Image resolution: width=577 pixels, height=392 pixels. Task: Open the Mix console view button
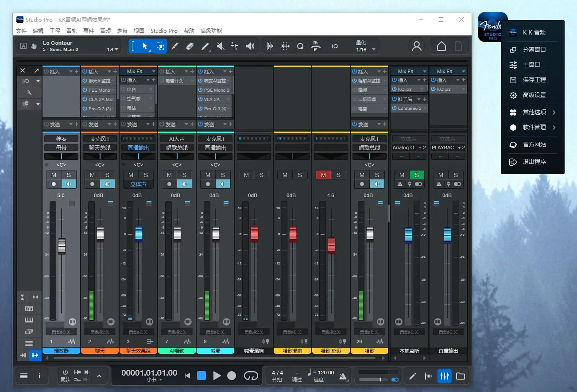tap(444, 376)
